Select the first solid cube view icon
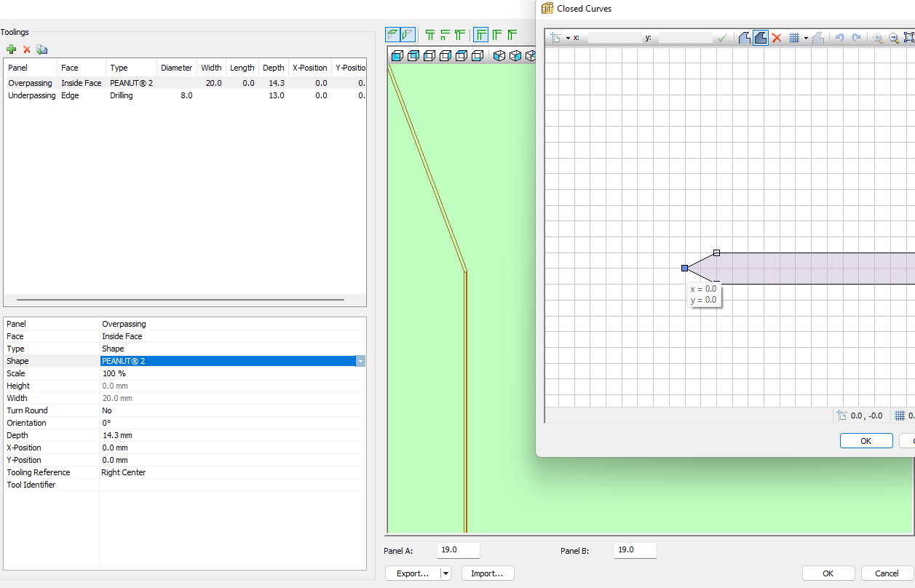915x588 pixels. pos(397,55)
